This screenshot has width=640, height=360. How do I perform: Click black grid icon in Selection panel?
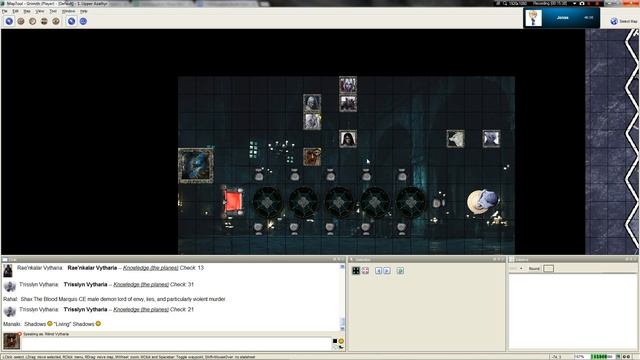click(x=356, y=271)
